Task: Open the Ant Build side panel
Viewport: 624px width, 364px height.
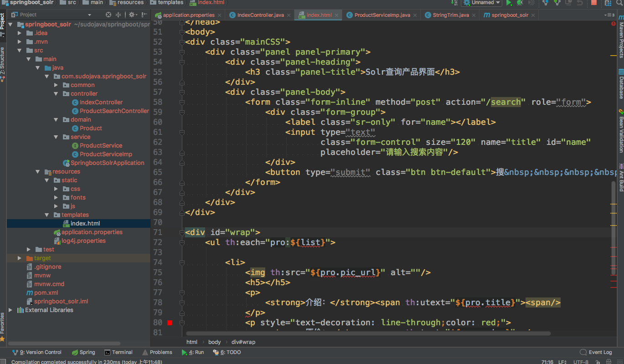Action: coord(621,177)
